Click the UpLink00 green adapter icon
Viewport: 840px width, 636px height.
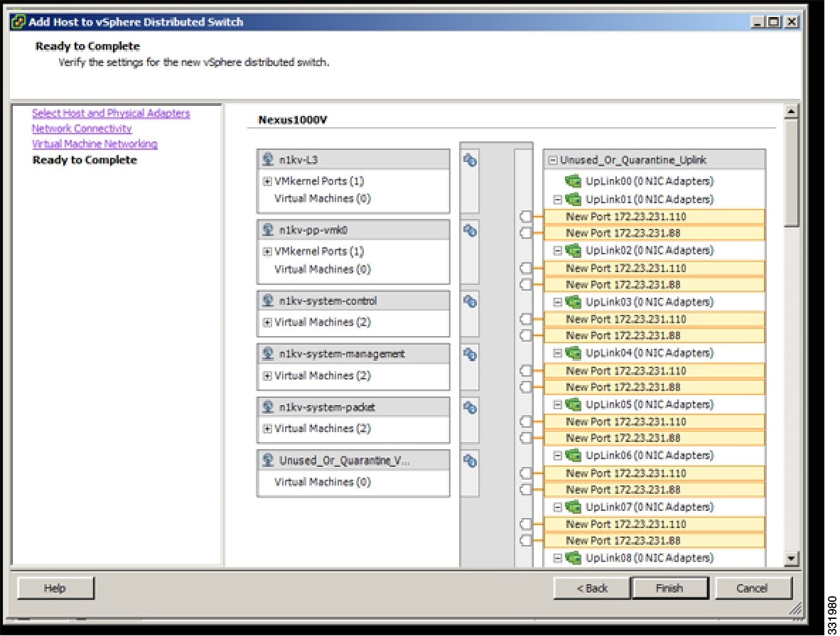[574, 181]
